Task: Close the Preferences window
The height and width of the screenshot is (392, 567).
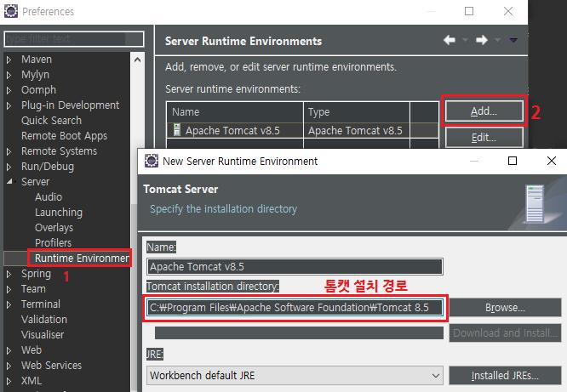Action: 508,11
